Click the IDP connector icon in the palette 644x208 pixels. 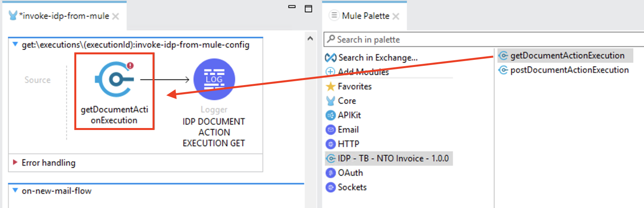(331, 159)
